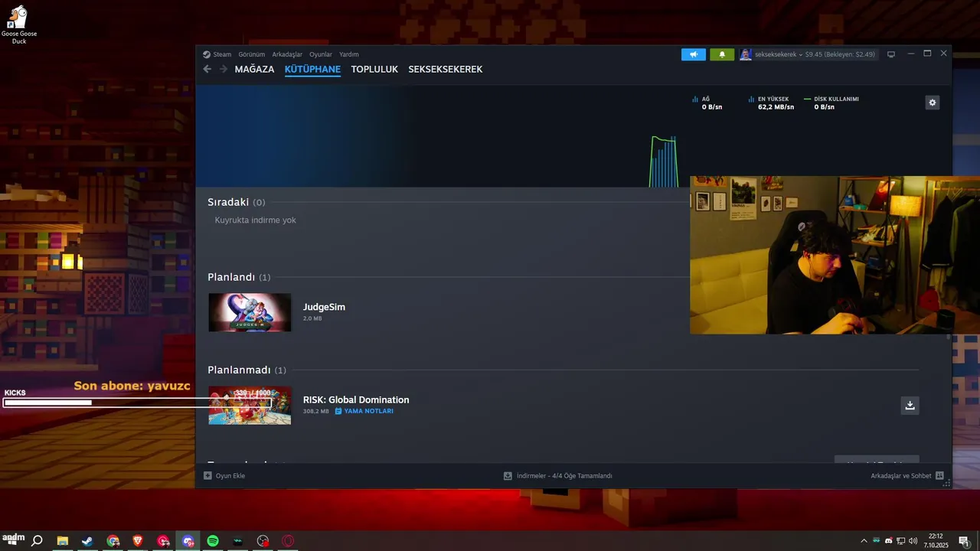Open the Goose Goose Duck desktop shortcut
This screenshot has height=551, width=980.
pos(18,24)
